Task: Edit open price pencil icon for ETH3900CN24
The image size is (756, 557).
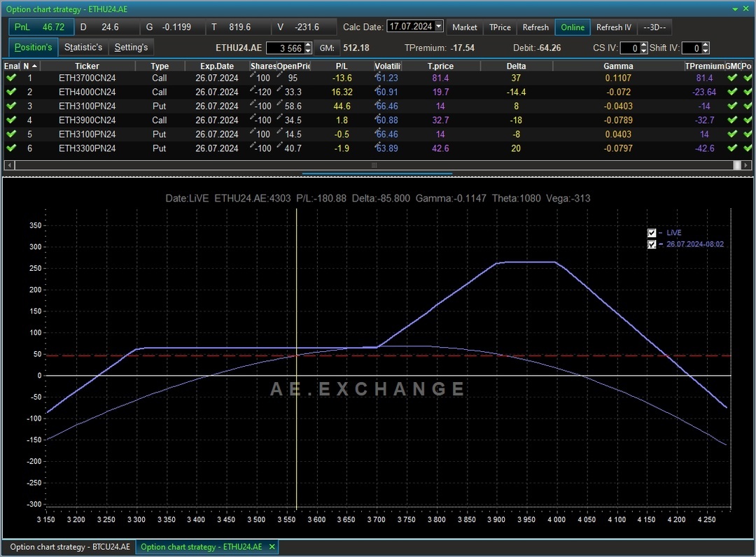Action: click(x=279, y=118)
